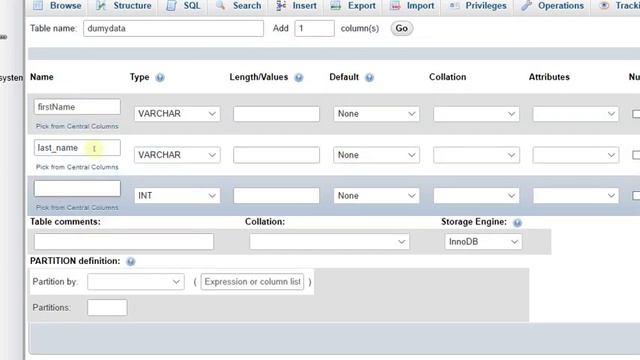The height and width of the screenshot is (360, 640).
Task: Toggle the Null checkbox for the INT row
Action: coord(636,196)
